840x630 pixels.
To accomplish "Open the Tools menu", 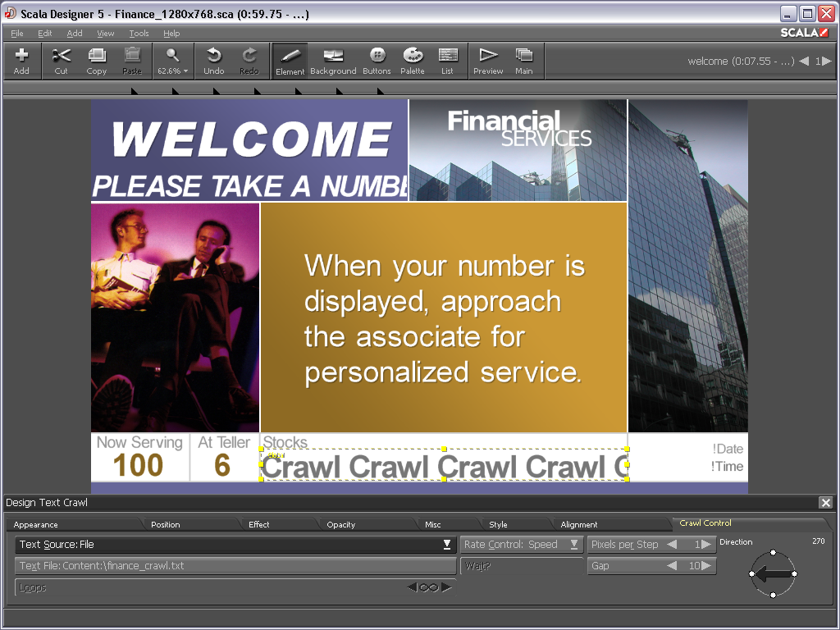I will (139, 34).
